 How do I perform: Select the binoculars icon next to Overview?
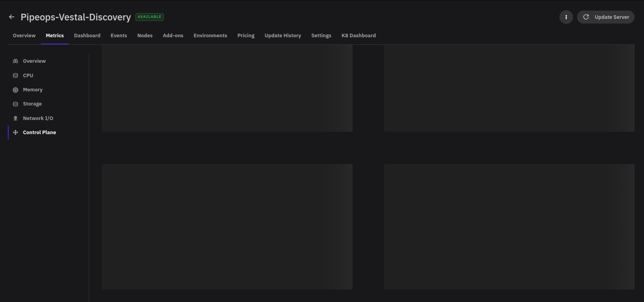tap(16, 61)
